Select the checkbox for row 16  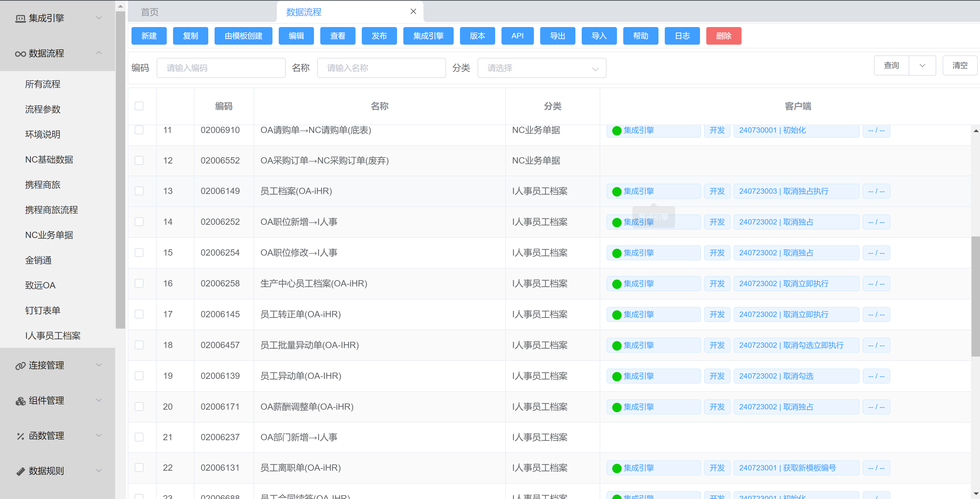(x=139, y=283)
